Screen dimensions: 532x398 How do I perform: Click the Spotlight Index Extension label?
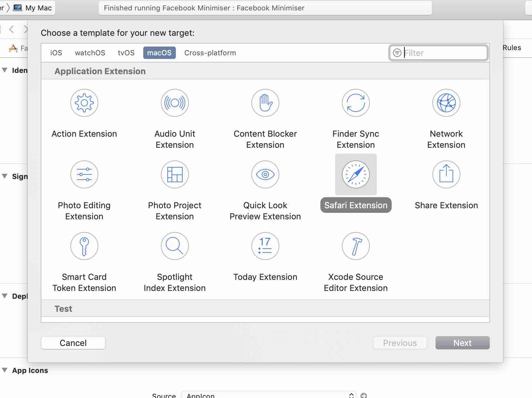(175, 282)
